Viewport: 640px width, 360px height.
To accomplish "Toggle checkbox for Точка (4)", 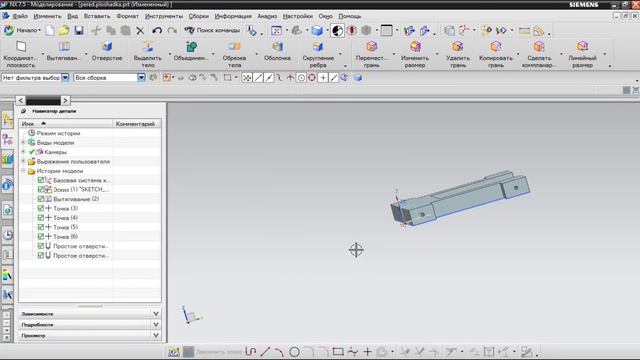I will tap(40, 218).
